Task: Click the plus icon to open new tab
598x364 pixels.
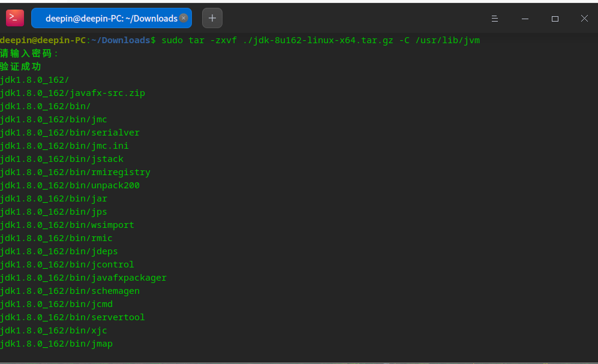Action: pyautogui.click(x=212, y=18)
